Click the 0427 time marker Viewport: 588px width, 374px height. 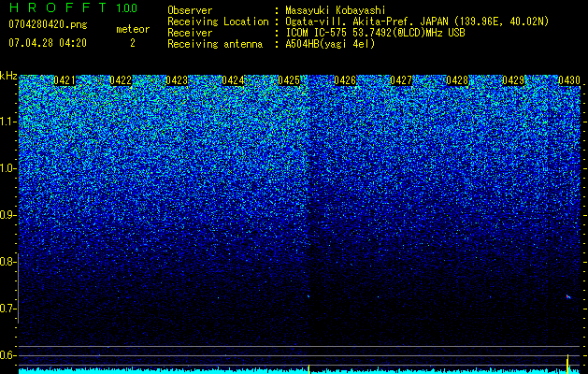coord(401,80)
